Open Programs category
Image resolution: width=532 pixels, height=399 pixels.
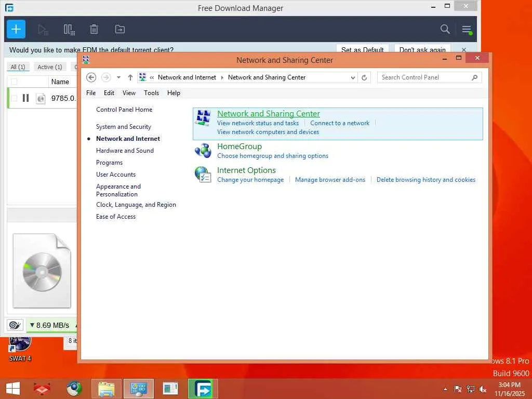[109, 163]
